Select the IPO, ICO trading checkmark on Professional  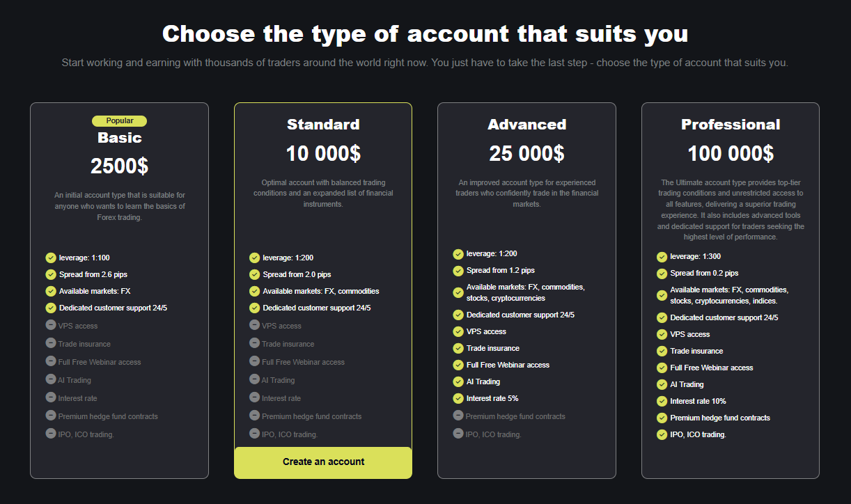click(662, 434)
